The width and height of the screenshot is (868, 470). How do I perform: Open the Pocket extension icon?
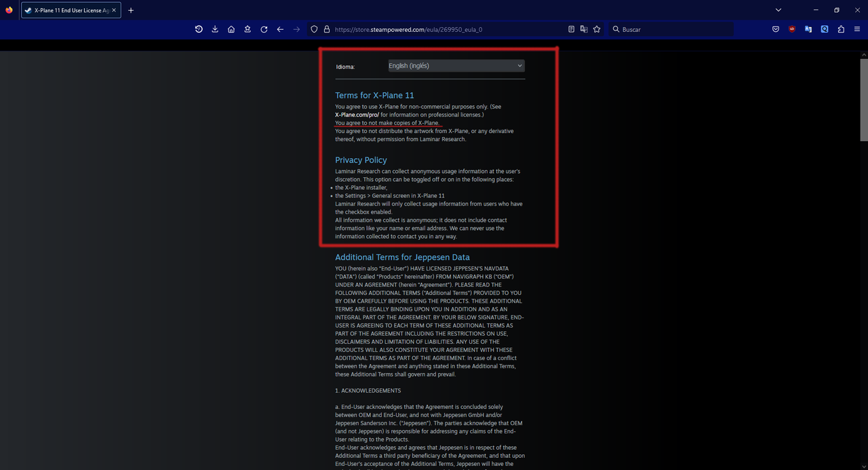[x=776, y=29]
